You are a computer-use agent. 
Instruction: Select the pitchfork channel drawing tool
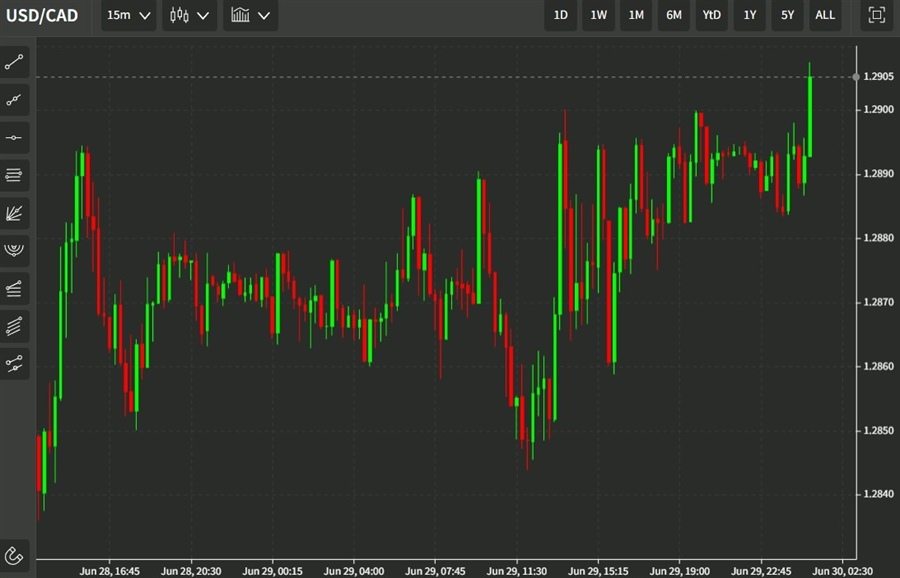point(15,288)
